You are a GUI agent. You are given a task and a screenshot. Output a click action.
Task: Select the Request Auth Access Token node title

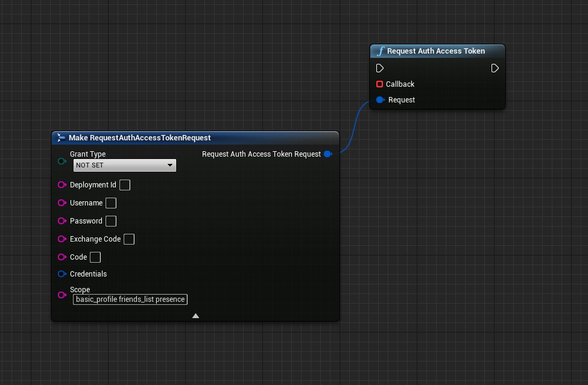click(x=435, y=51)
